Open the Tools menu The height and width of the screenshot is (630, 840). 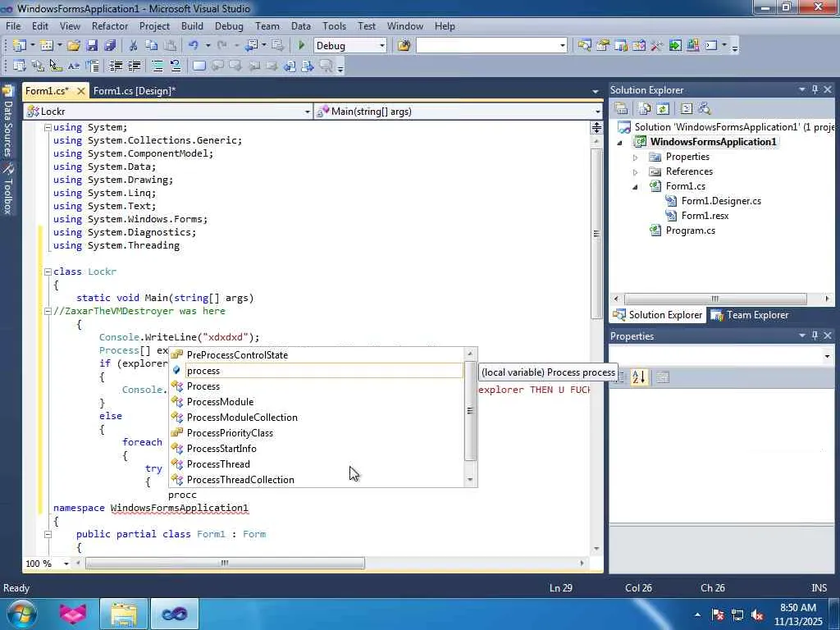click(x=335, y=25)
